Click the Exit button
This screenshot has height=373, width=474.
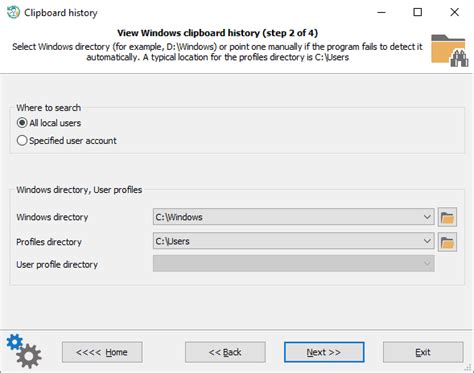[423, 352]
